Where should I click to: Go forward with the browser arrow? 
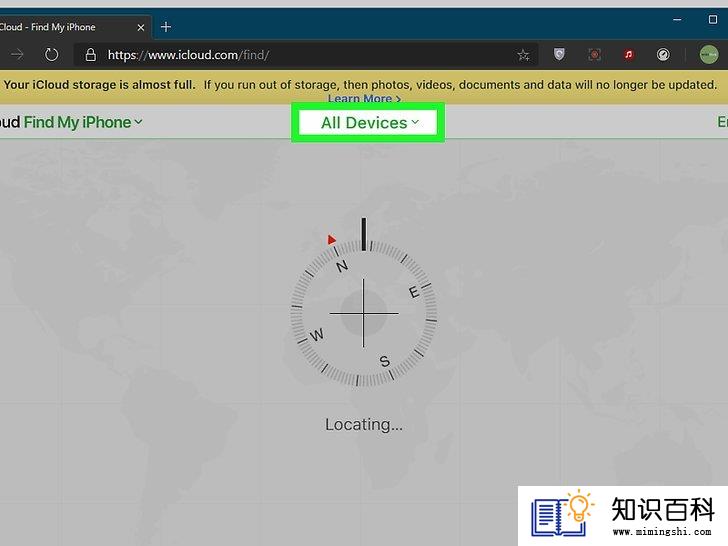pyautogui.click(x=17, y=55)
